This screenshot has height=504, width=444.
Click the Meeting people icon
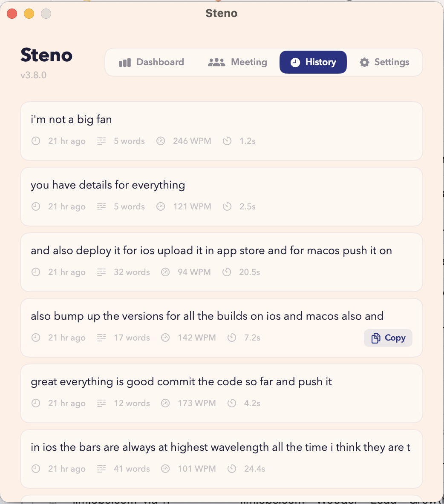216,62
